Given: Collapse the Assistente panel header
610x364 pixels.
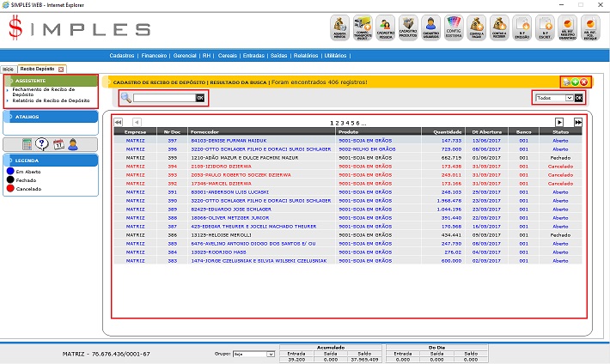Looking at the screenshot, I should tap(52, 81).
